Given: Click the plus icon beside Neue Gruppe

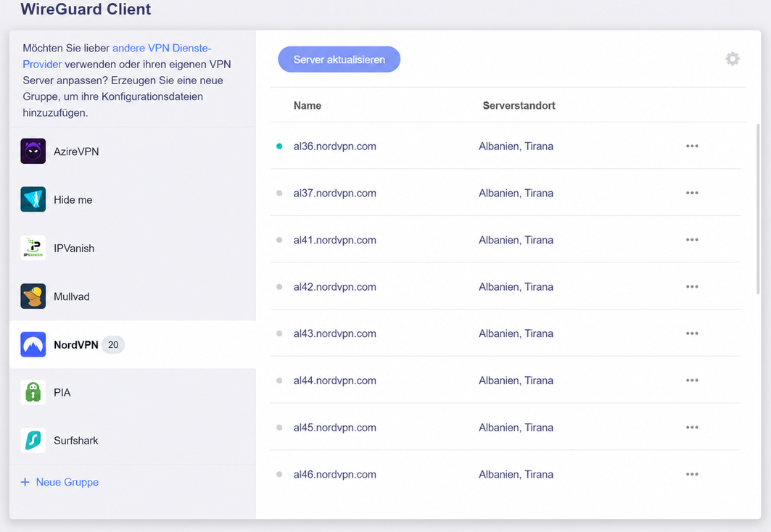Looking at the screenshot, I should click(x=25, y=482).
